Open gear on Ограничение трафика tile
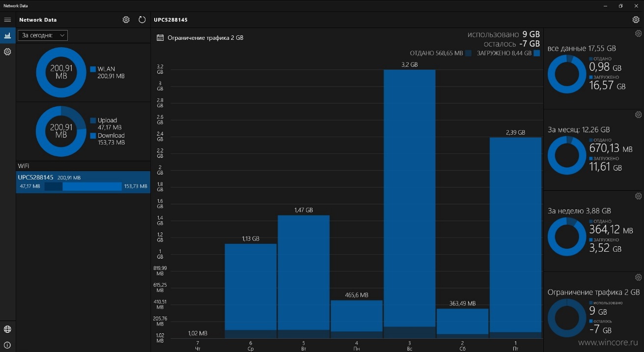Screen dimensions: 644x352 pos(638,277)
